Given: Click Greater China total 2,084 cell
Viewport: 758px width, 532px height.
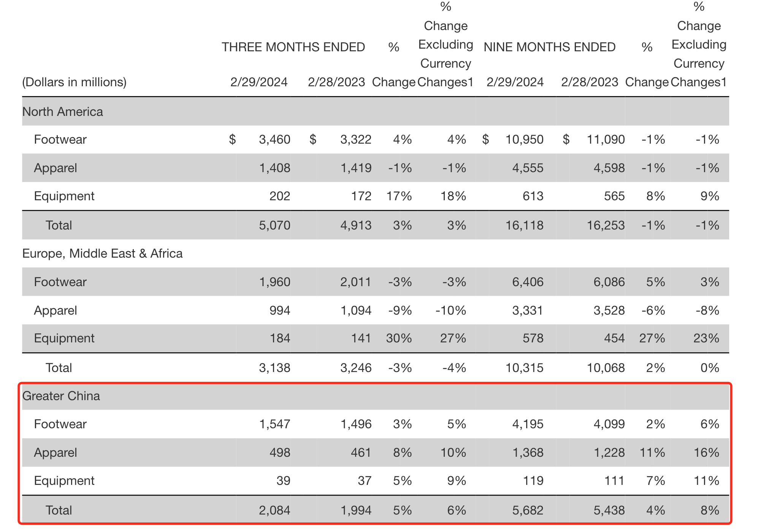Looking at the screenshot, I should coord(274,510).
